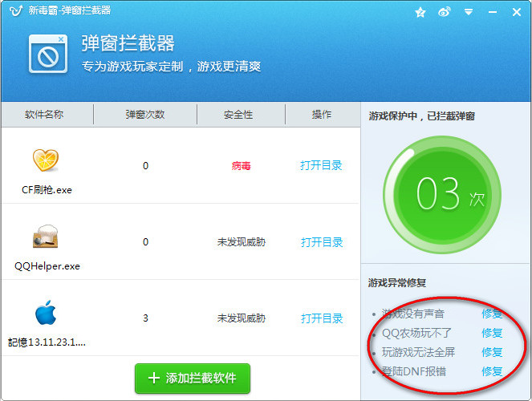Viewport: 532px width, 401px height.
Task: Click popup count 0 in CF刷枪.exe row
Action: pyautogui.click(x=145, y=166)
